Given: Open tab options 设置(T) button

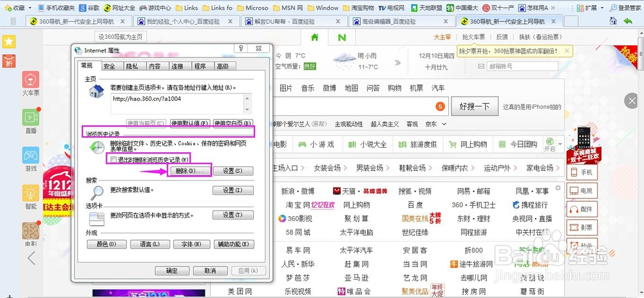Looking at the screenshot, I should (233, 215).
